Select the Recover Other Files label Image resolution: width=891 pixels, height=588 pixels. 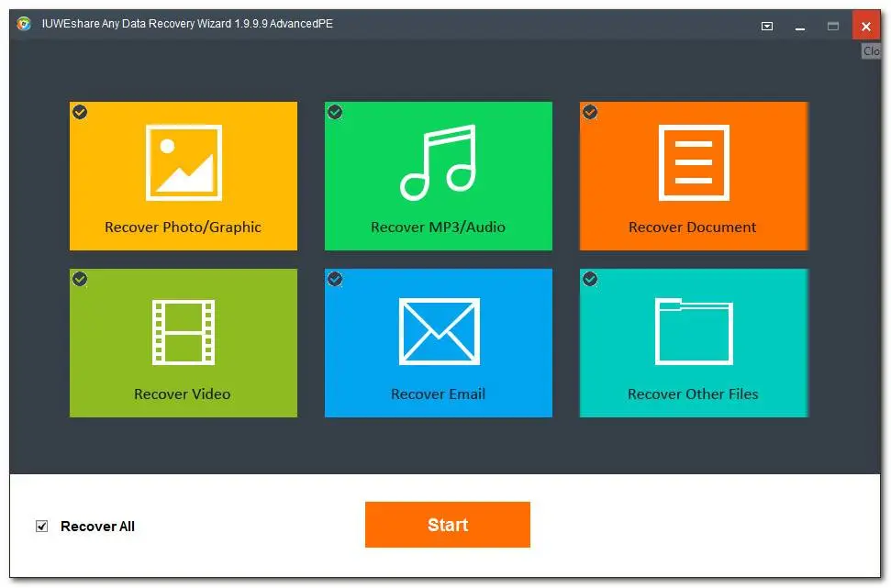click(x=693, y=394)
